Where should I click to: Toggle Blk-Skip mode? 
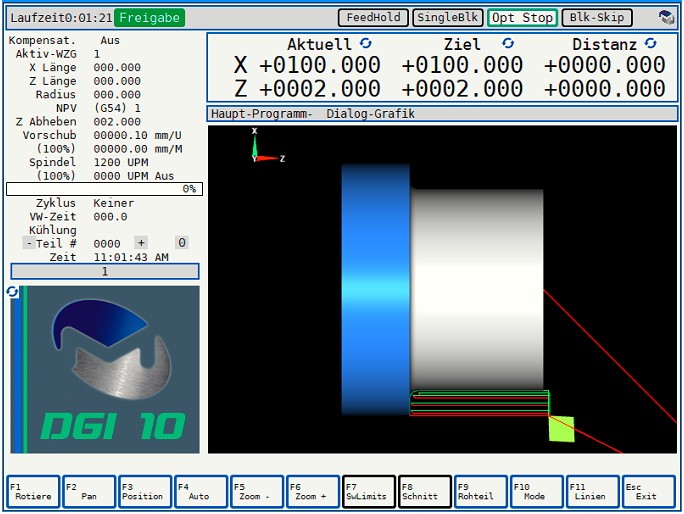pyautogui.click(x=597, y=17)
